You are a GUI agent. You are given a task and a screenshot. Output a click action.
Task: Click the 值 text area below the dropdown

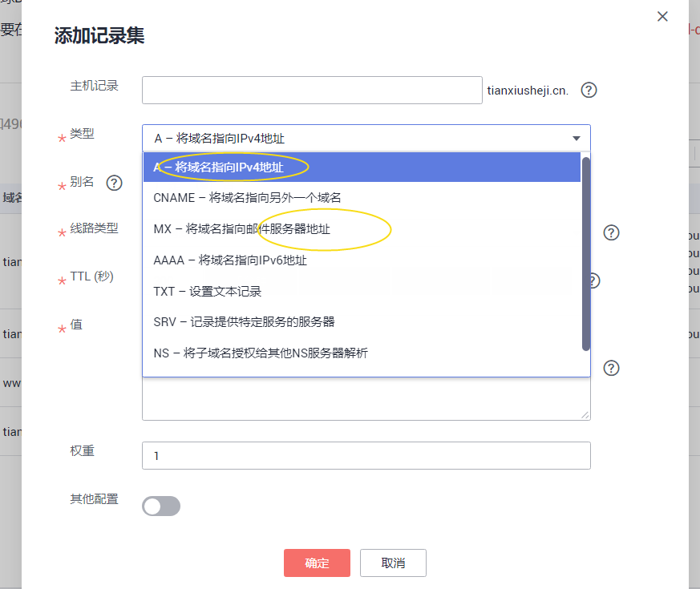366,398
